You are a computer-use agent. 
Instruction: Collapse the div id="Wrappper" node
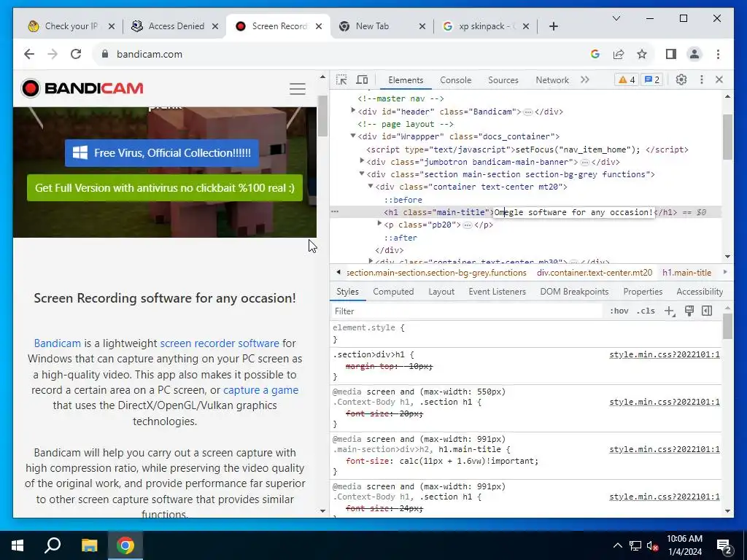[353, 136]
